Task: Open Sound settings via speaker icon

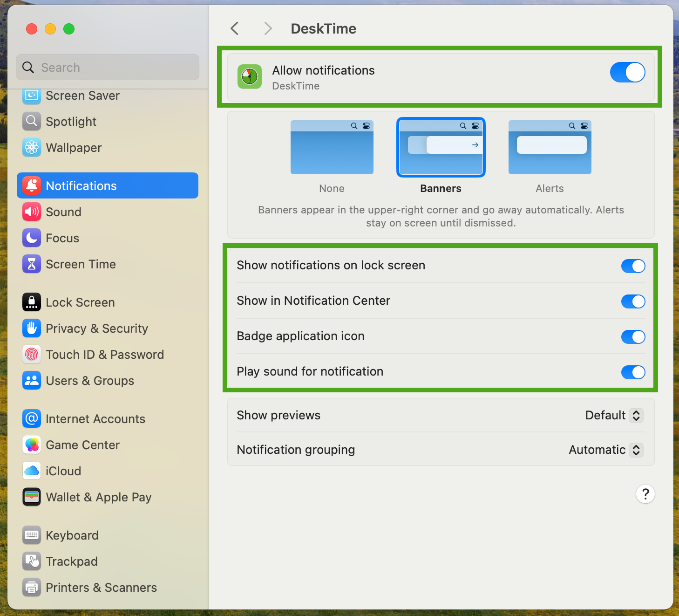Action: coord(31,212)
